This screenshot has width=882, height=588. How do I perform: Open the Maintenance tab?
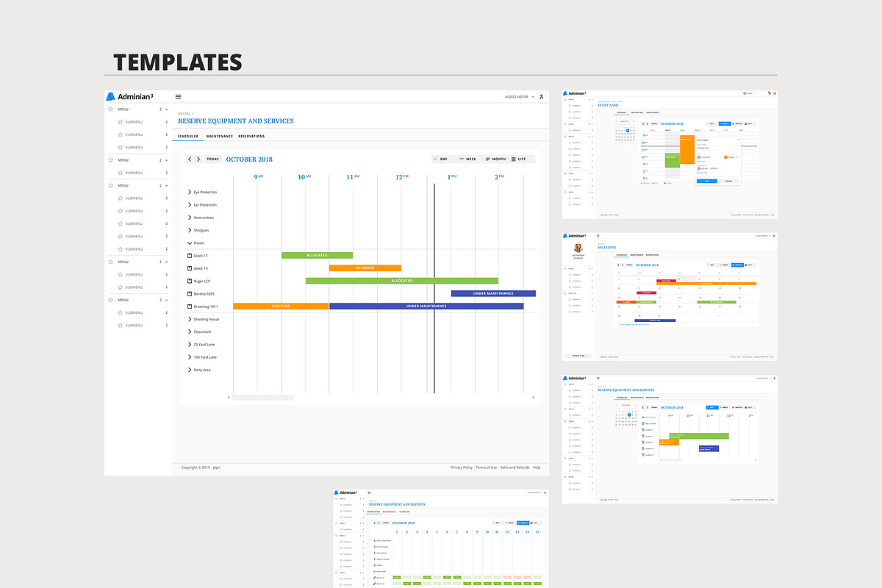coord(220,137)
